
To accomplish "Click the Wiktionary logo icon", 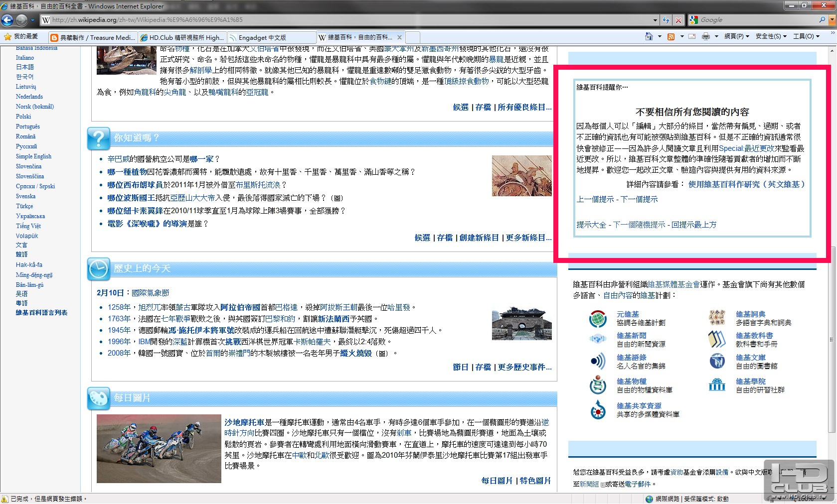I will [717, 318].
